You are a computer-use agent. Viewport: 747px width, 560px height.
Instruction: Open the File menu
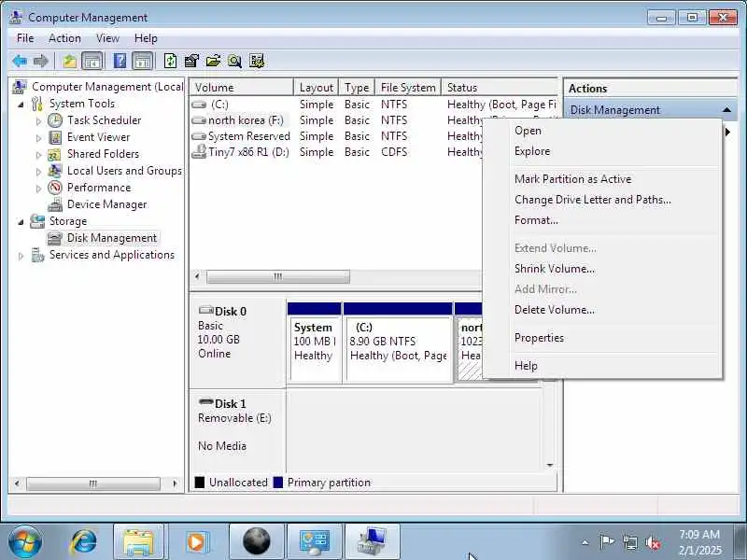25,38
